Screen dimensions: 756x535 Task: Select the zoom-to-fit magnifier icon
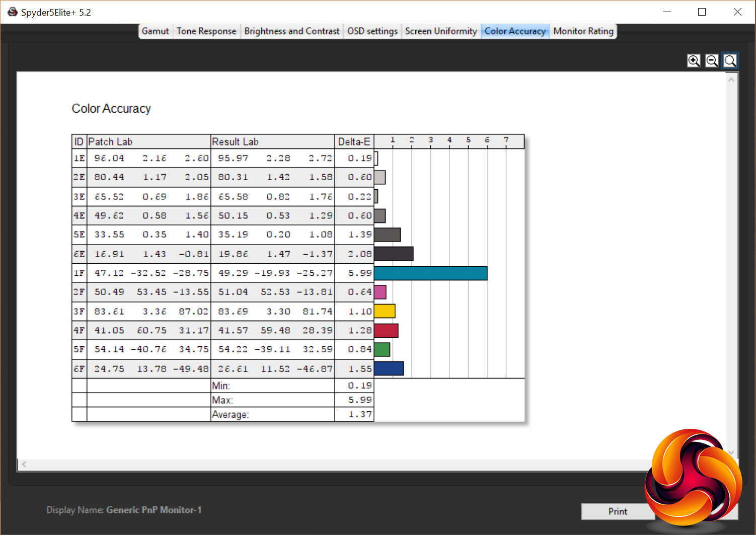click(x=730, y=61)
